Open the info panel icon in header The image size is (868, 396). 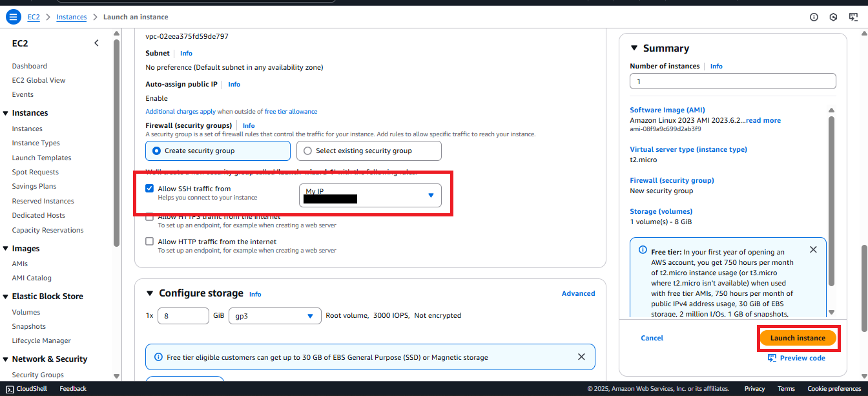(814, 17)
